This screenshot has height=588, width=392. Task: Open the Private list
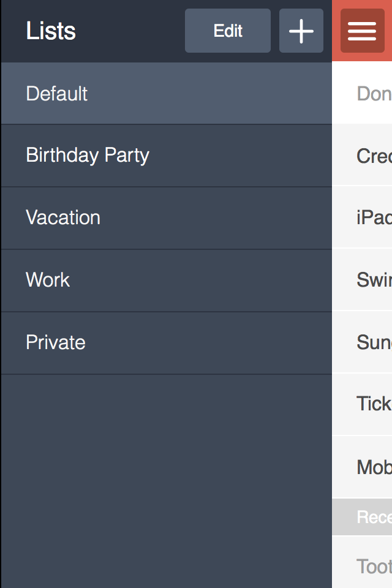(x=165, y=343)
